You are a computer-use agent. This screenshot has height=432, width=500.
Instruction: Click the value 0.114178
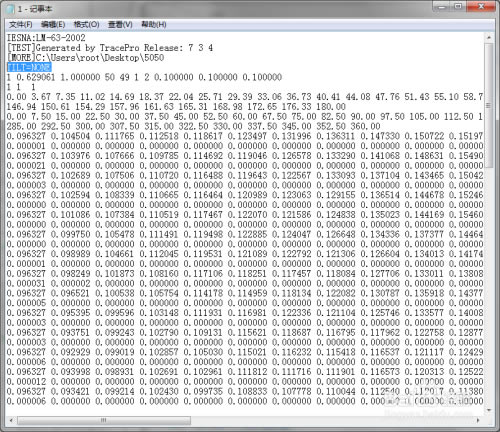tap(203, 293)
